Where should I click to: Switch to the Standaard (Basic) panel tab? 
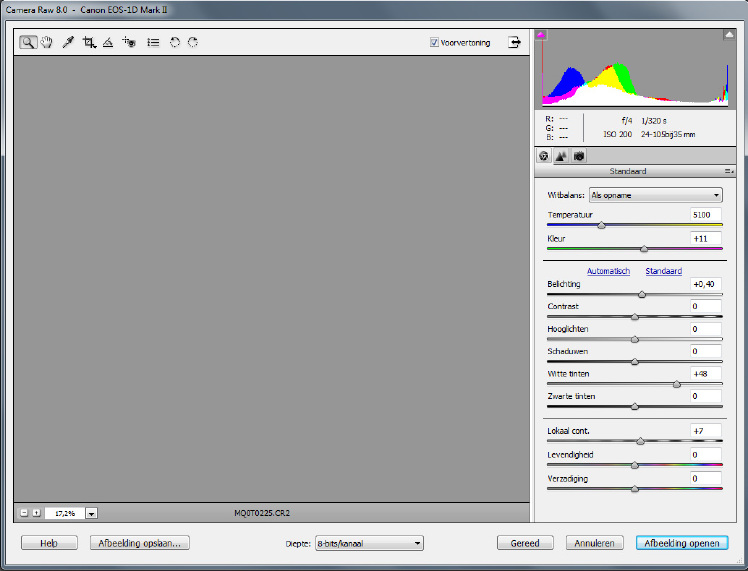(x=543, y=156)
